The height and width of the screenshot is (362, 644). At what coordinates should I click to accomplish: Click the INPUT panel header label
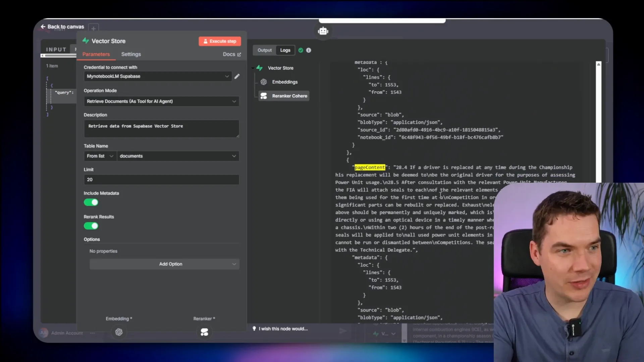(56, 50)
